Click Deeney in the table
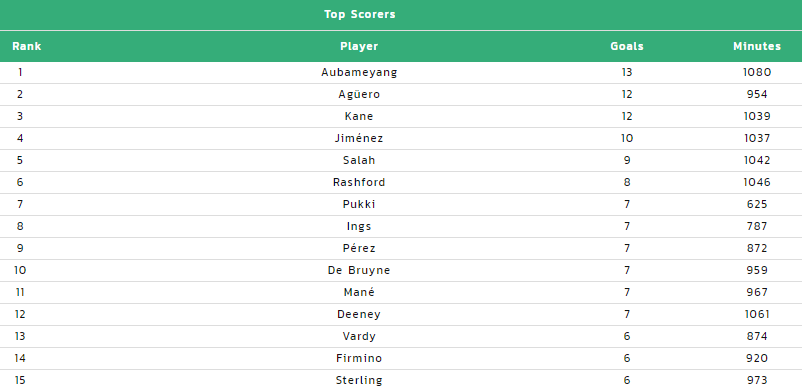Screen dimensions: 802x391 (359, 315)
